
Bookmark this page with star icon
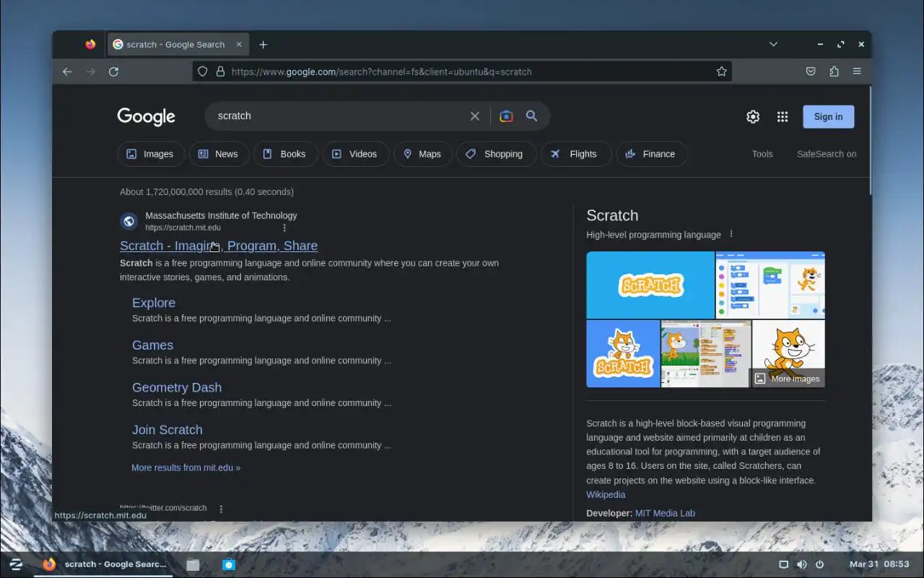721,72
